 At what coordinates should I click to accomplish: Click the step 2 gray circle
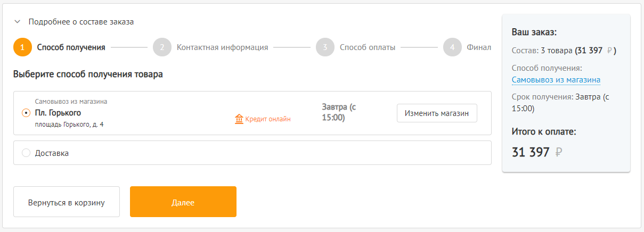(x=162, y=47)
